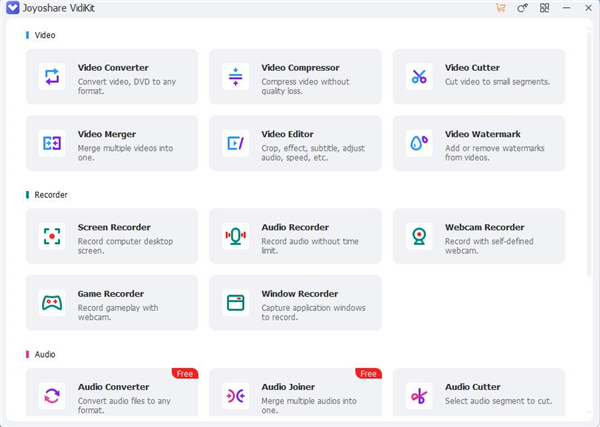Click the vertical scrollbar on the right

590,120
